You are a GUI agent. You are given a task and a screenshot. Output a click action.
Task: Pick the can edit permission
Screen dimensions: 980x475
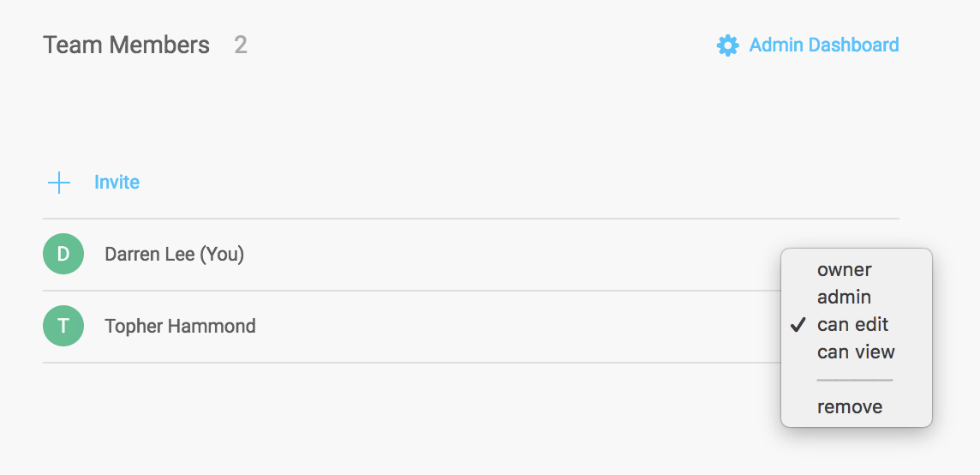tap(852, 325)
